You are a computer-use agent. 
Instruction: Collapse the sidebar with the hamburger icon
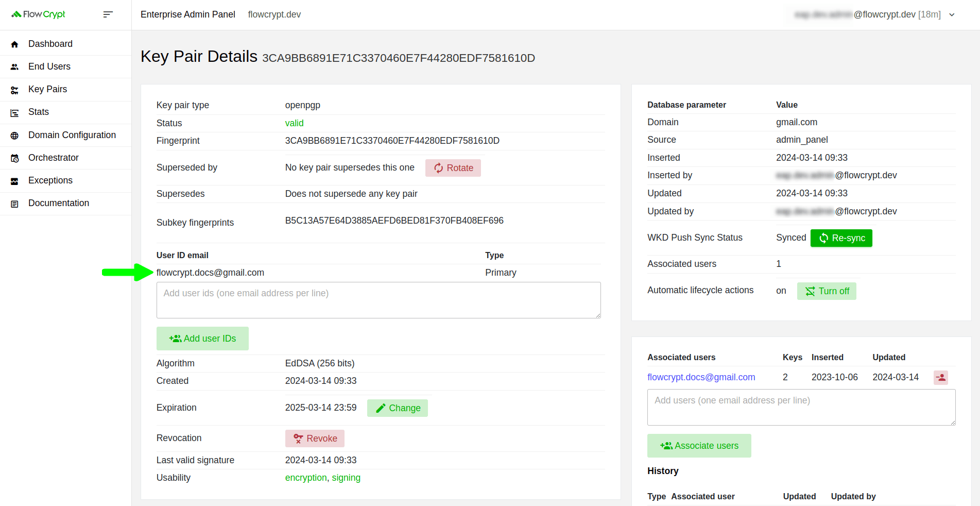click(x=108, y=14)
